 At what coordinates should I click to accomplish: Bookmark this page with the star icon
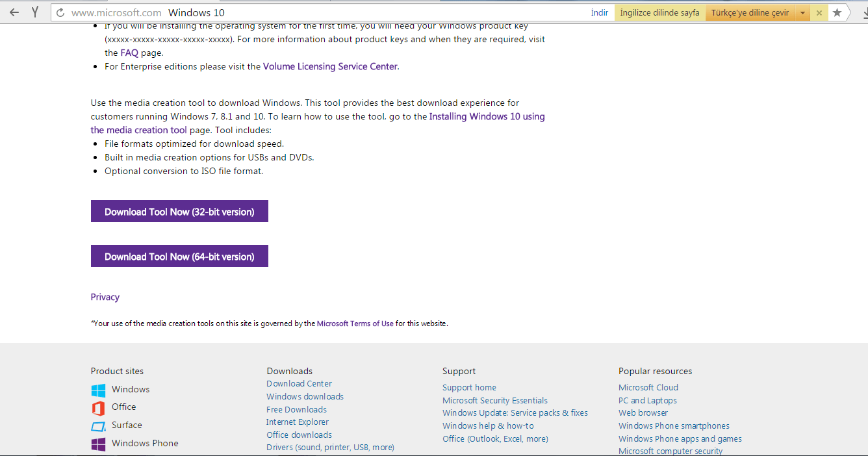[x=837, y=12]
